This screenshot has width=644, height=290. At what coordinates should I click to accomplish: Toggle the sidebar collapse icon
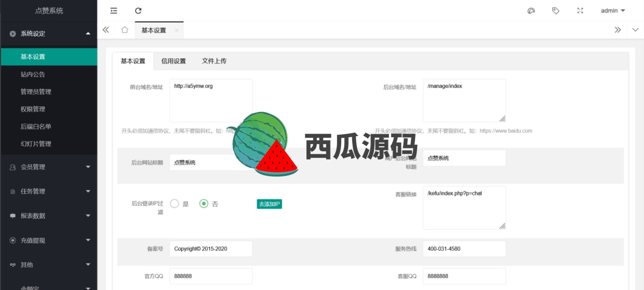[114, 11]
